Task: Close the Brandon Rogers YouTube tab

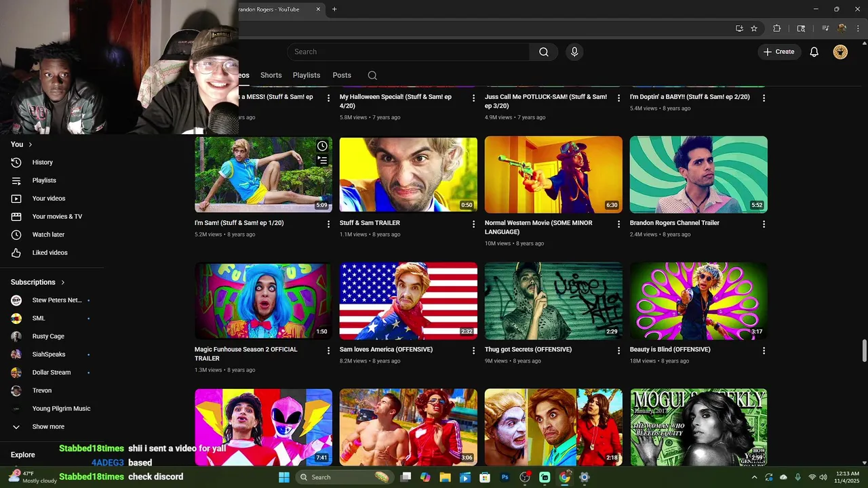Action: [x=318, y=9]
